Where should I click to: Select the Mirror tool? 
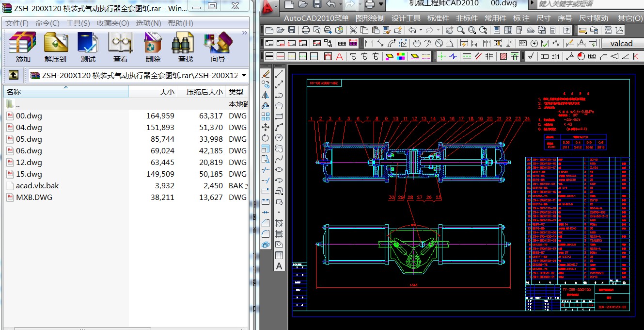[x=266, y=95]
